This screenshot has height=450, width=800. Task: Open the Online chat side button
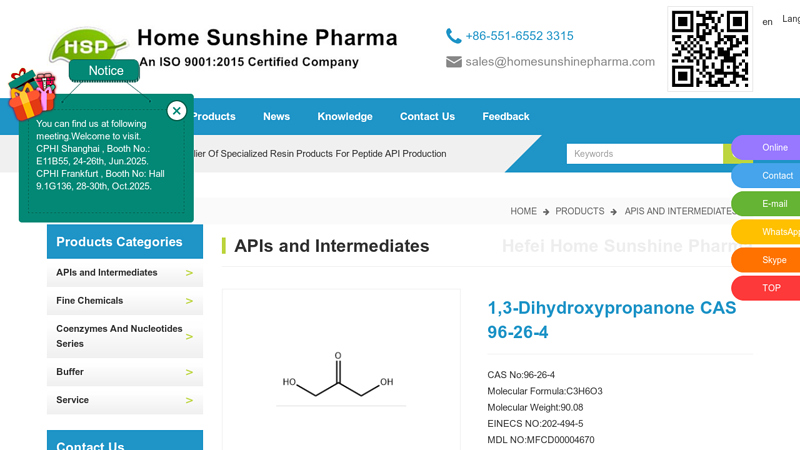pos(766,147)
